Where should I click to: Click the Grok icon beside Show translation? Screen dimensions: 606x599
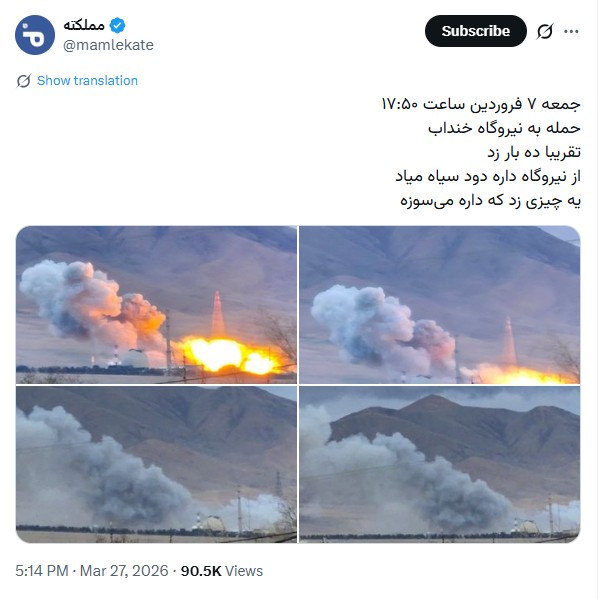(24, 81)
